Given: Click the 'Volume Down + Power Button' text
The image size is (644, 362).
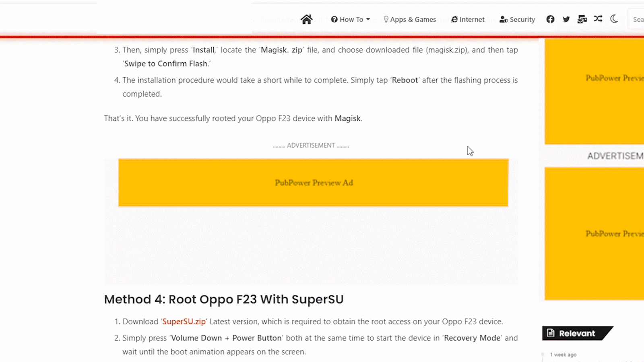Looking at the screenshot, I should click(226, 338).
